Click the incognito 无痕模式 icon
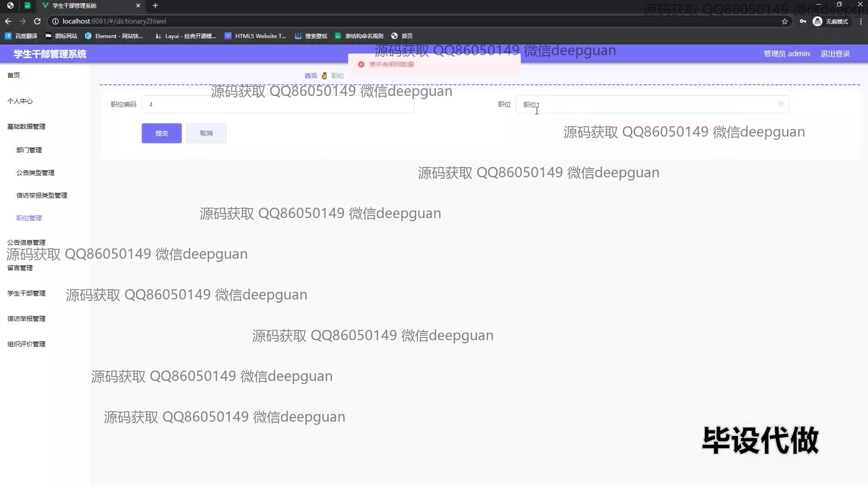The height and width of the screenshot is (485, 868). [x=817, y=21]
